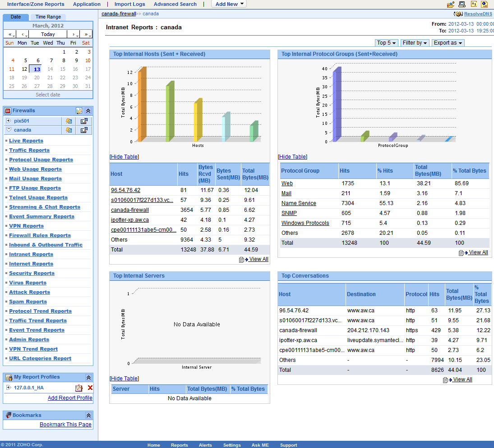The image size is (494, 448).
Task: Open URL Categories Report link
Action: [x=40, y=358]
